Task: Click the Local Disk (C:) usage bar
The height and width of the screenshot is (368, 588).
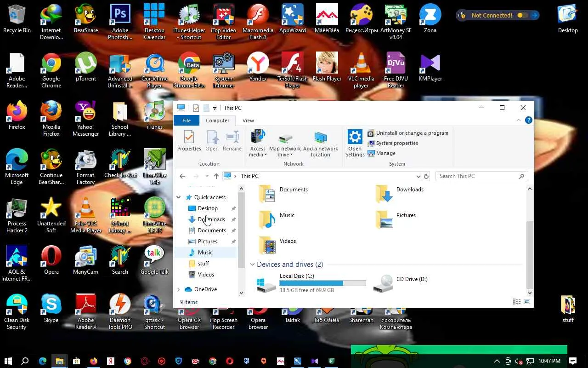Action: pos(323,283)
